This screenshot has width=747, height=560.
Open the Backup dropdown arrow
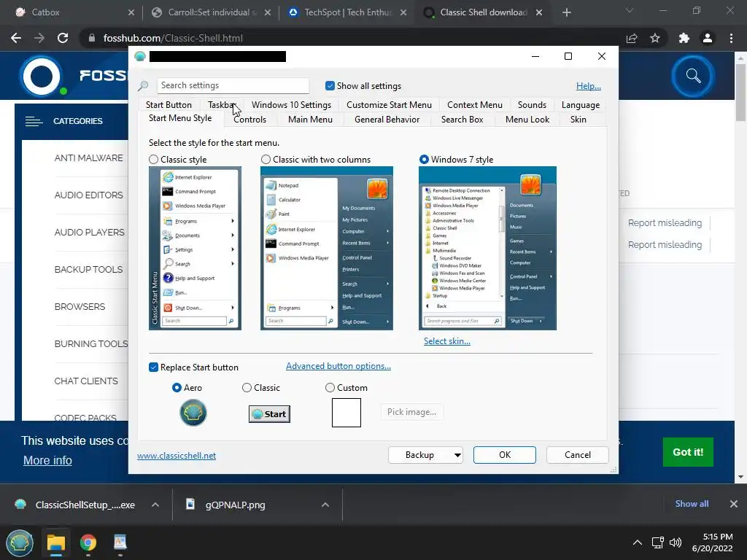coord(457,455)
